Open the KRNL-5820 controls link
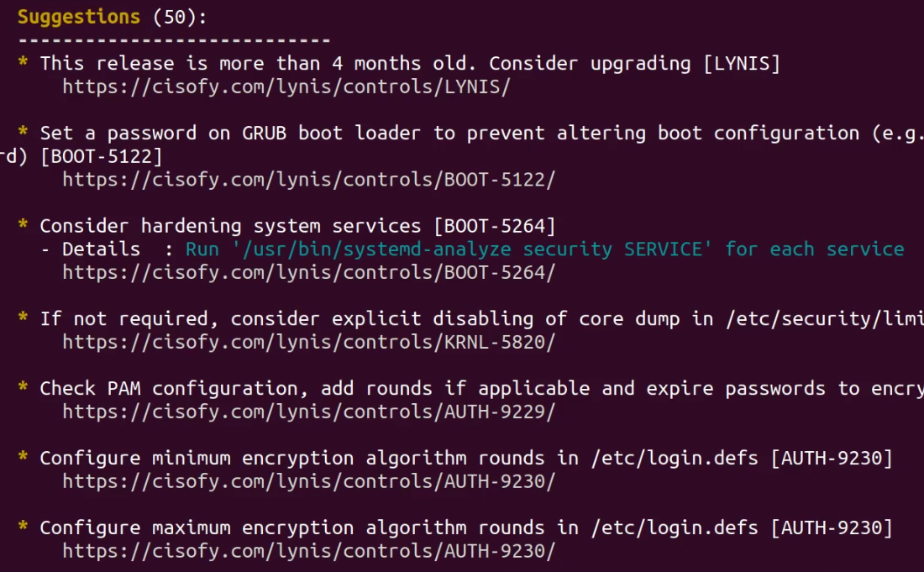The image size is (924, 572). pos(309,342)
